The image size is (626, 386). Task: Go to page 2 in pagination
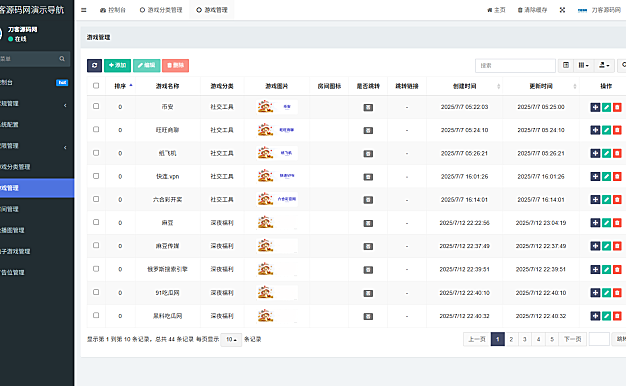point(511,339)
